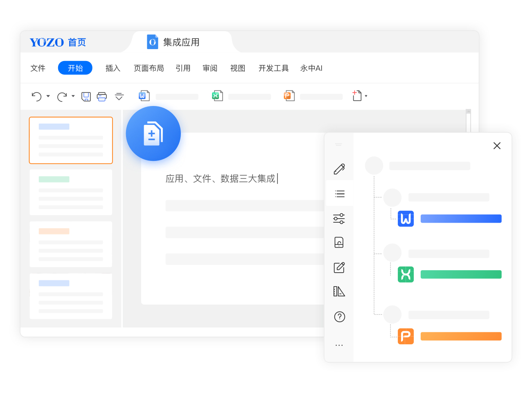532x393 pixels.
Task: Select the list outline icon in side panel
Action: click(339, 194)
